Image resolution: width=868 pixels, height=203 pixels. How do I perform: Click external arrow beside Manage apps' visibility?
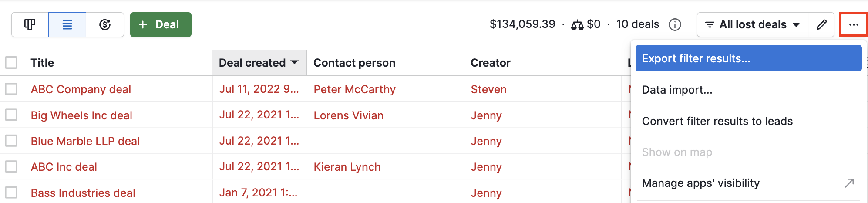click(x=849, y=183)
